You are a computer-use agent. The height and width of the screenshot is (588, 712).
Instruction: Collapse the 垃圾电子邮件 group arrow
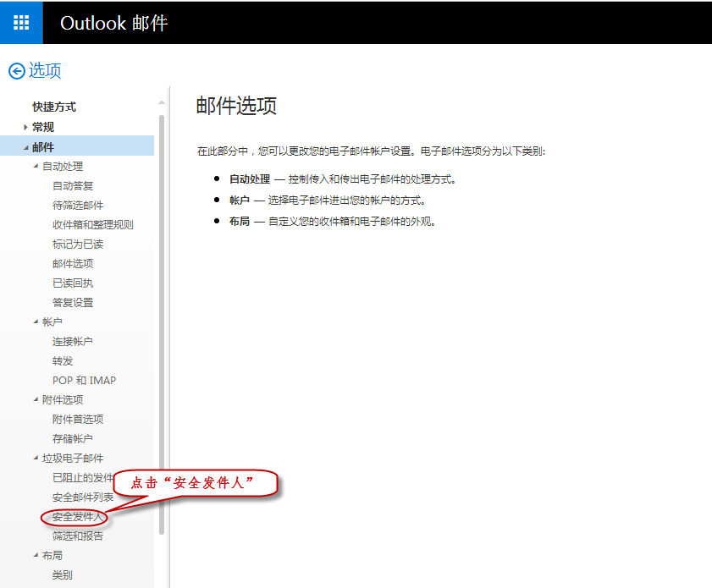36,459
